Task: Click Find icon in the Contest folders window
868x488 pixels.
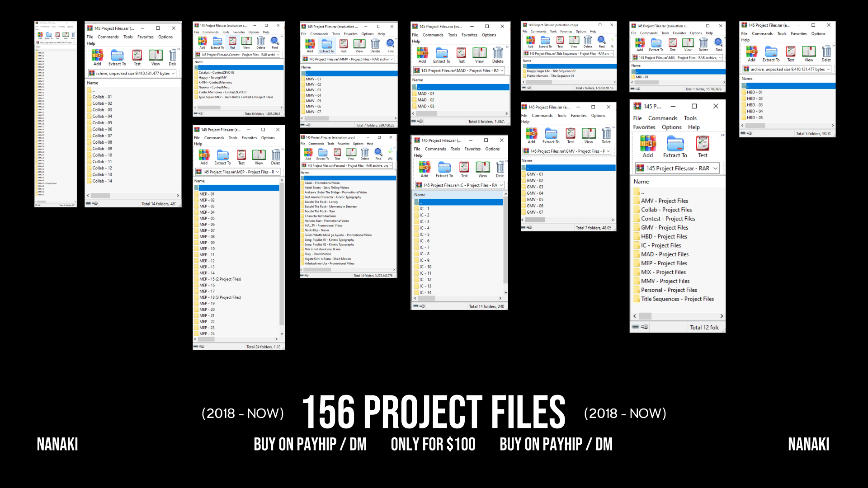Action: tap(275, 41)
